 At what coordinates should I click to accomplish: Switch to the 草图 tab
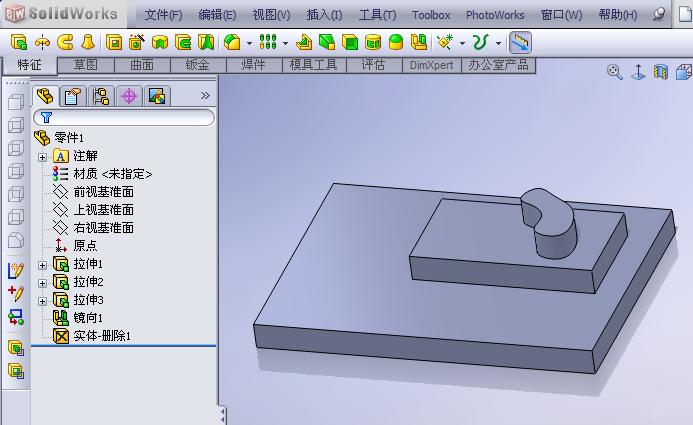[86, 65]
